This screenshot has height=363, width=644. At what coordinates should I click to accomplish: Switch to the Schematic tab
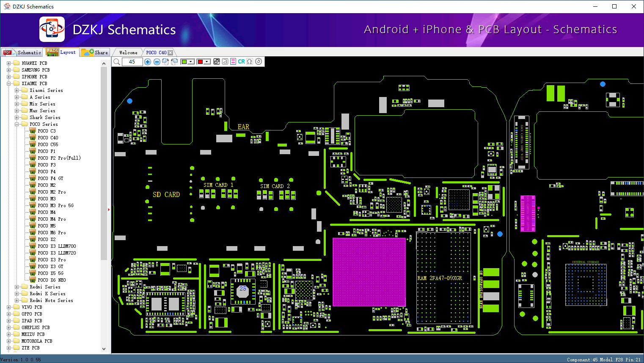point(22,53)
